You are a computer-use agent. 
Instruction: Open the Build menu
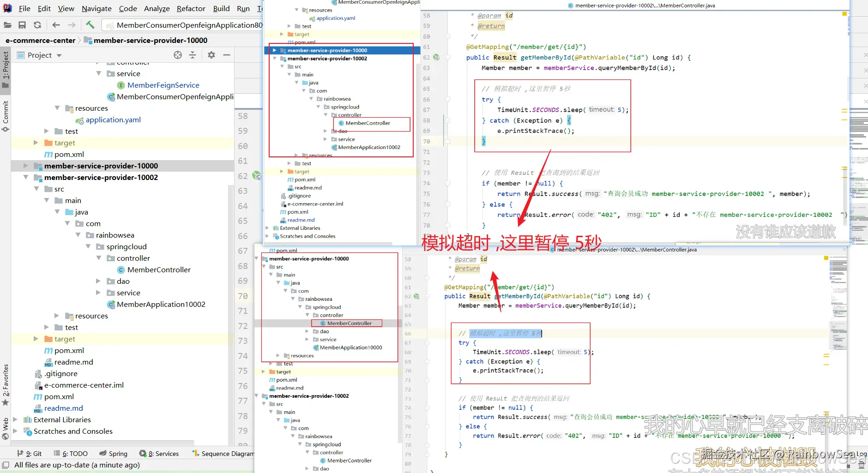221,8
